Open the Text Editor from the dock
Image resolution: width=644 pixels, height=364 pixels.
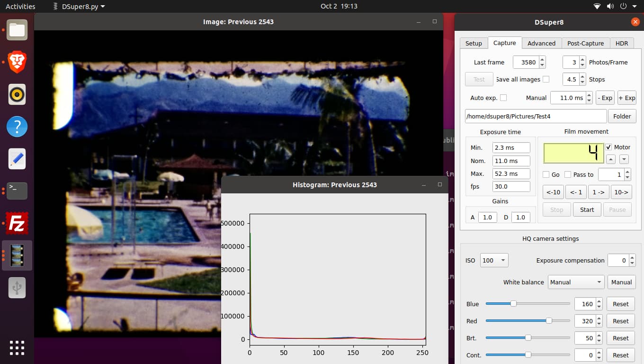[17, 159]
